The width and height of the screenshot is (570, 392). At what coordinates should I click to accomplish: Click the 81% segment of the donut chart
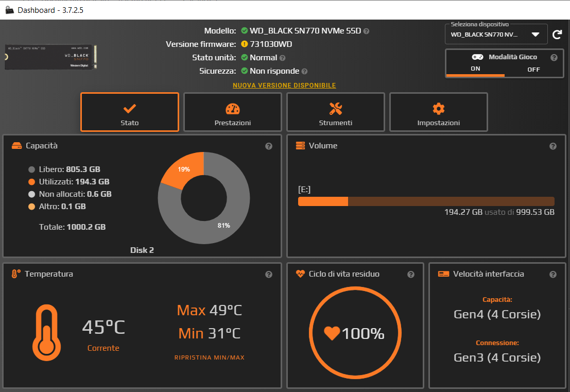pyautogui.click(x=224, y=226)
